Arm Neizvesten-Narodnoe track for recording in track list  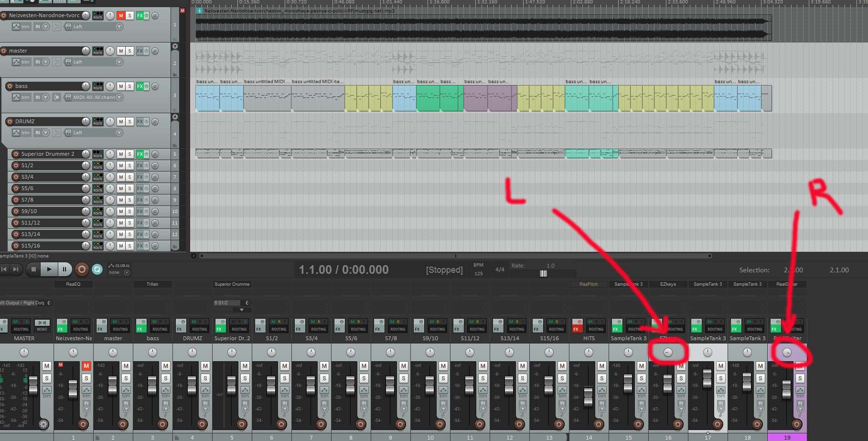pyautogui.click(x=4, y=15)
